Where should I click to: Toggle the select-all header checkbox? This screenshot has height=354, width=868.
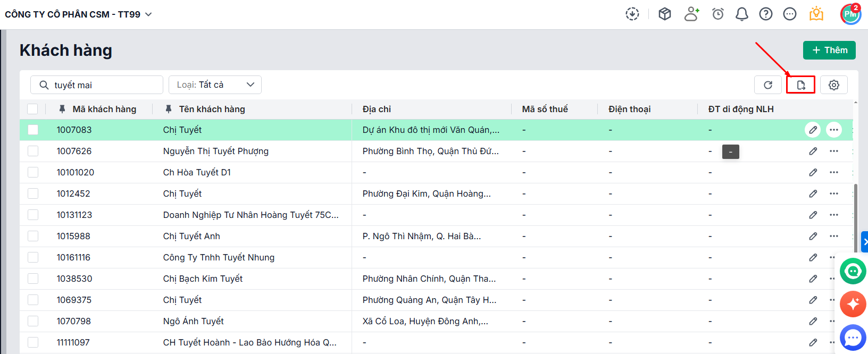[x=33, y=109]
